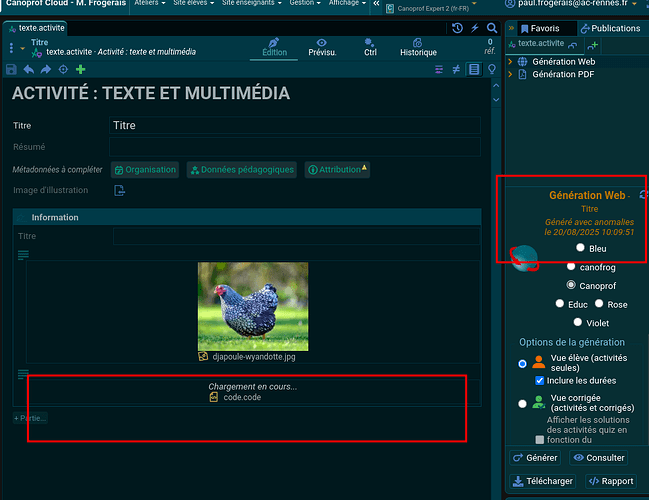Enable the Inclure les durées checkbox
Viewport: 649px width, 500px height.
pos(540,381)
